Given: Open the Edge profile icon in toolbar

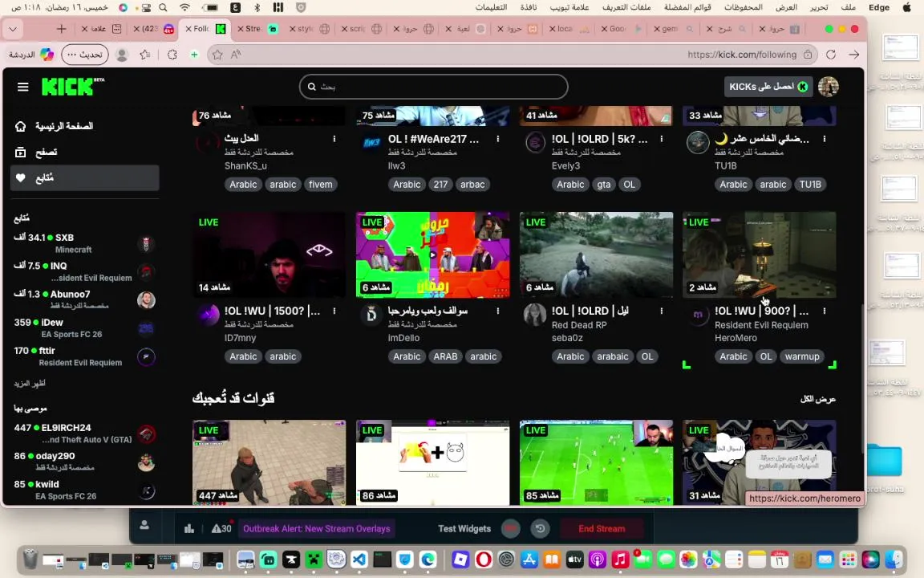Looking at the screenshot, I should click(x=122, y=55).
